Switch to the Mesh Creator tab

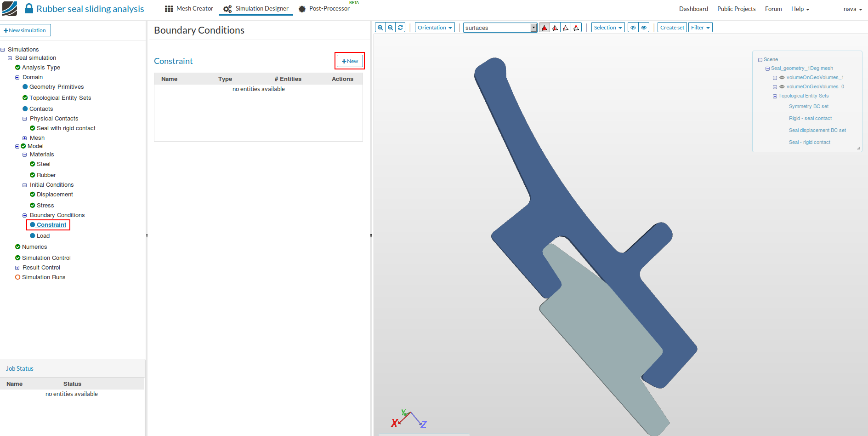tap(189, 9)
